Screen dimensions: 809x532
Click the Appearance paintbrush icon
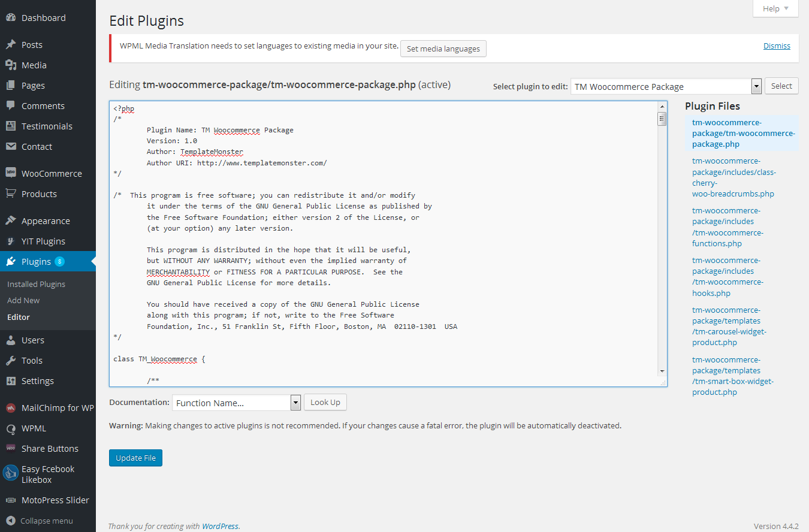(11, 221)
